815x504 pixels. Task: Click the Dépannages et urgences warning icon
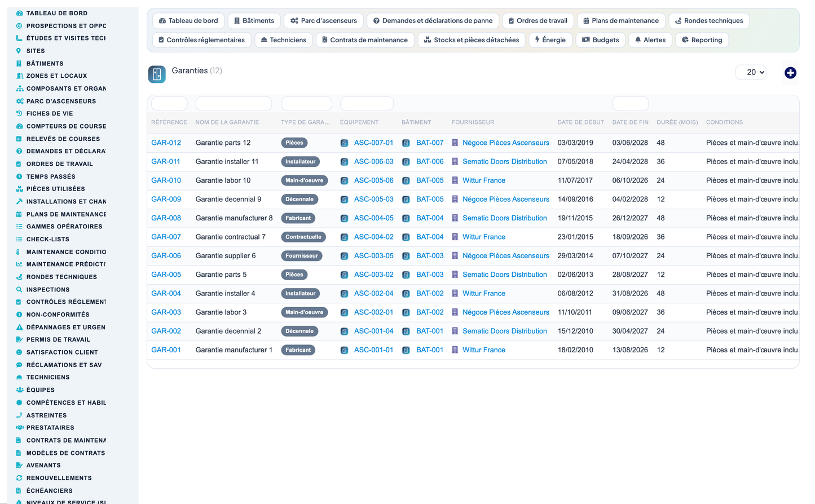point(19,327)
